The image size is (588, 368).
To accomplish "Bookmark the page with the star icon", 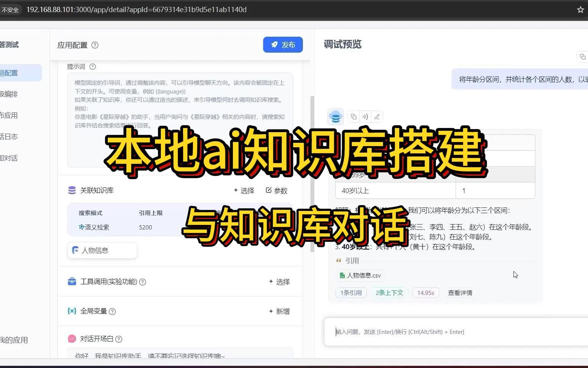I will (x=580, y=10).
